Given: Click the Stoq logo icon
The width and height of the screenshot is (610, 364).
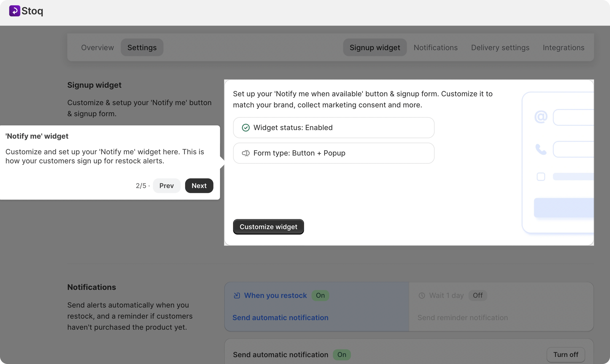Looking at the screenshot, I should tap(15, 11).
